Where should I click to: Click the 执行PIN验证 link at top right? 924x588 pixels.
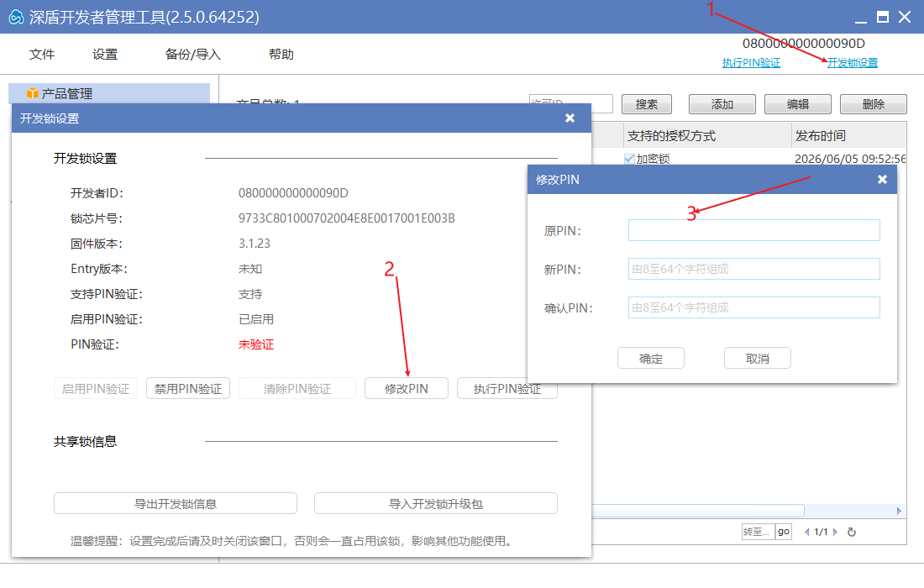[751, 62]
